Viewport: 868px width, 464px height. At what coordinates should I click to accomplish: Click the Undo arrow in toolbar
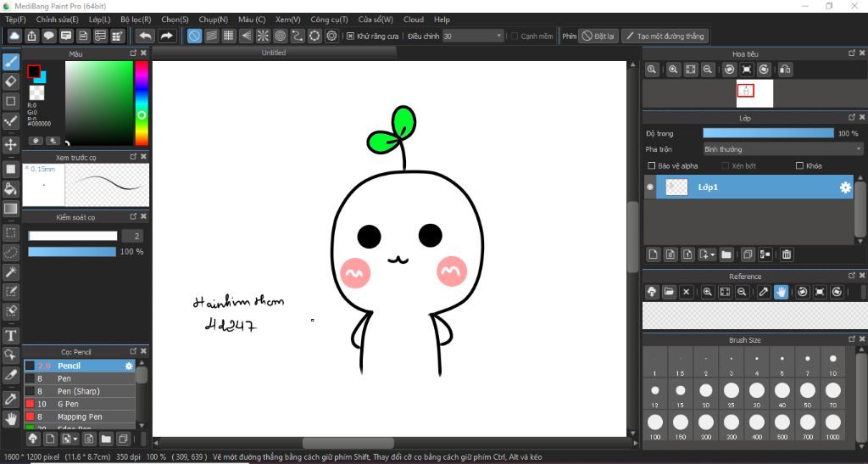pos(145,36)
